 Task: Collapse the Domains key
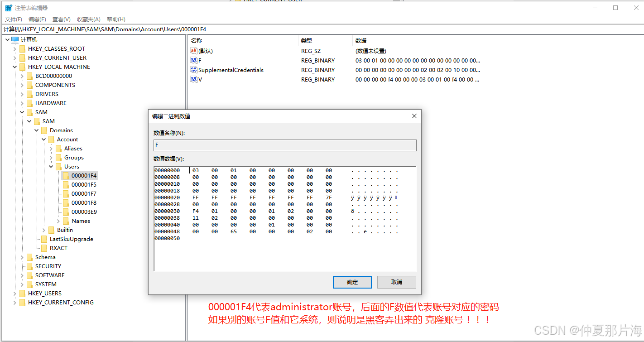pos(37,130)
